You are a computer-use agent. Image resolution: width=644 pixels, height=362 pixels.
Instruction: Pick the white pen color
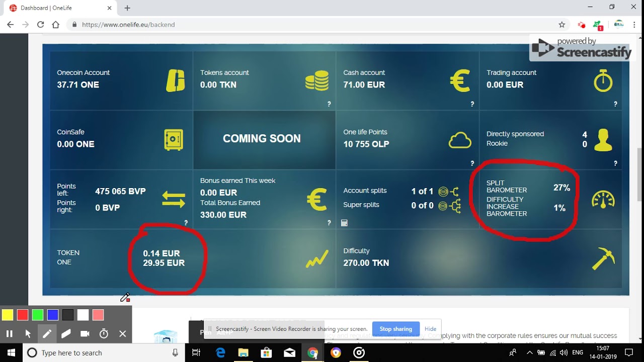tap(83, 315)
